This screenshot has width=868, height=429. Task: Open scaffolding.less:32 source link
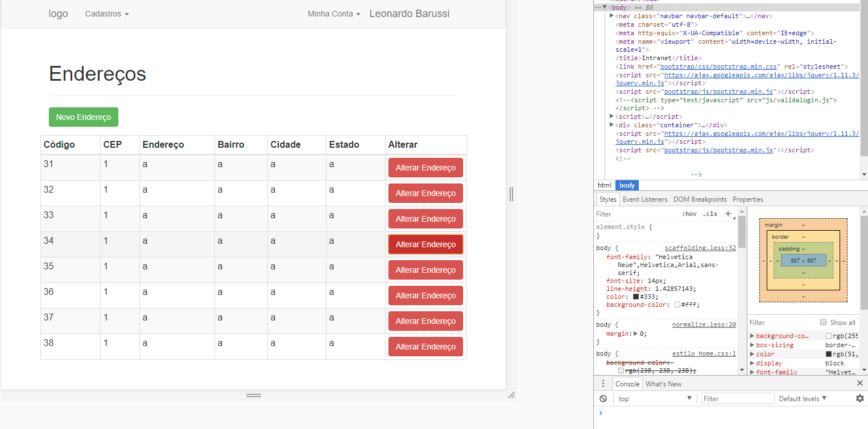(x=700, y=248)
